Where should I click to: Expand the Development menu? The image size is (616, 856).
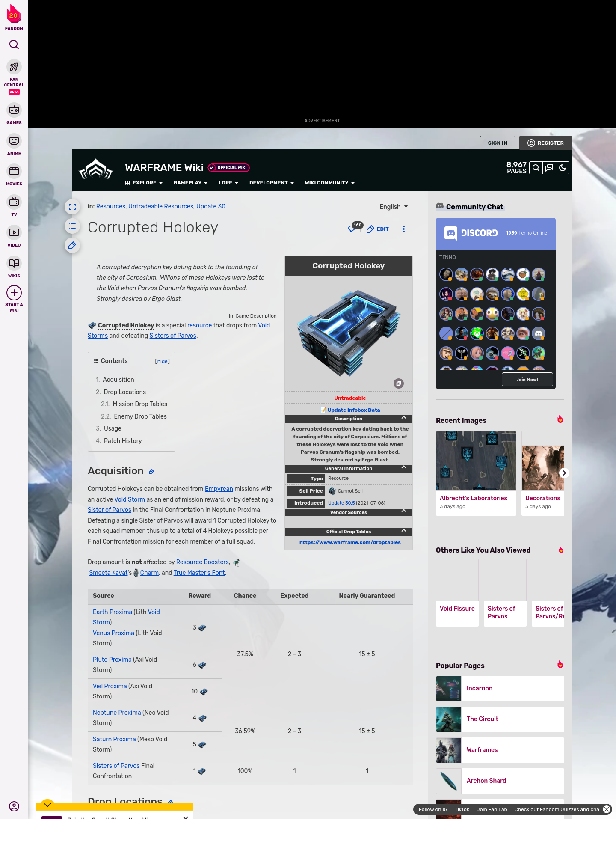(x=272, y=183)
